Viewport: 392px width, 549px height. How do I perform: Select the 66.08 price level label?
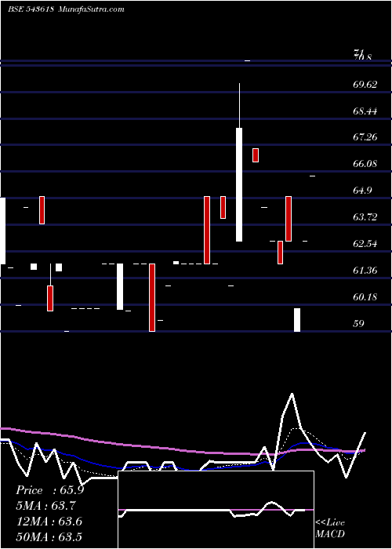click(365, 164)
